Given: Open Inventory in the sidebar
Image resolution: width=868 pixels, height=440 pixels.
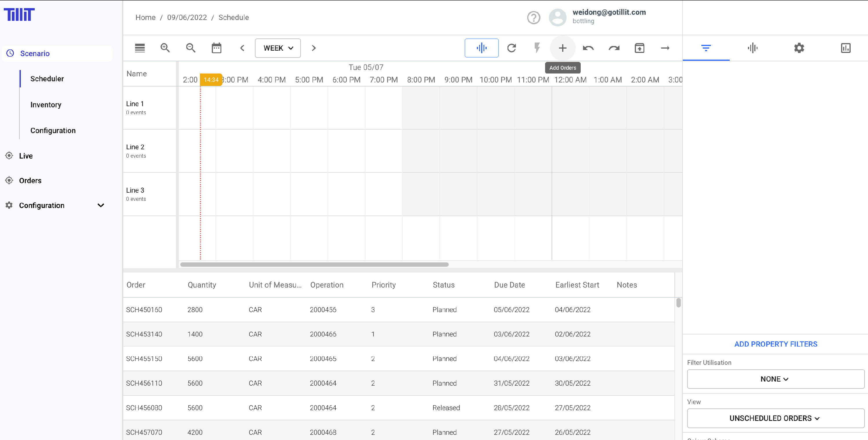Looking at the screenshot, I should 46,105.
